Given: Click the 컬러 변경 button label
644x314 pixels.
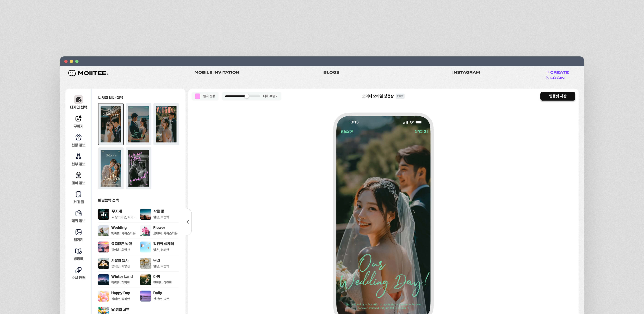Looking at the screenshot, I should click(x=209, y=96).
